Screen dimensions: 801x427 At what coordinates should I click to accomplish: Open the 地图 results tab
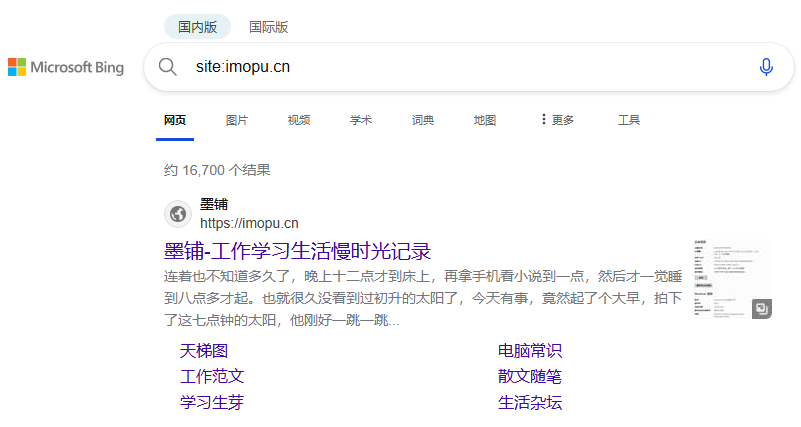point(485,120)
